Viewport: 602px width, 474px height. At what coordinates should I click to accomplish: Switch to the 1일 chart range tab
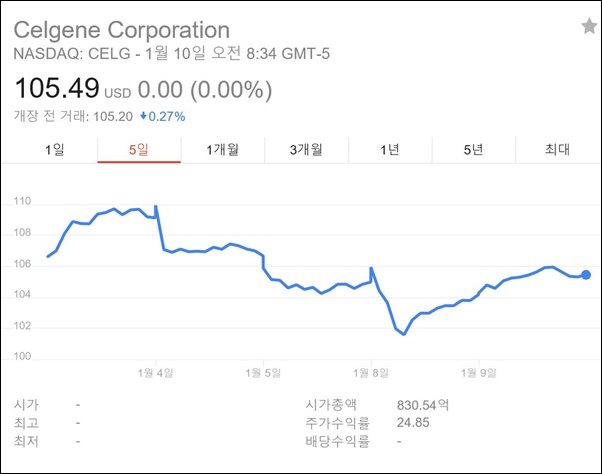click(55, 150)
